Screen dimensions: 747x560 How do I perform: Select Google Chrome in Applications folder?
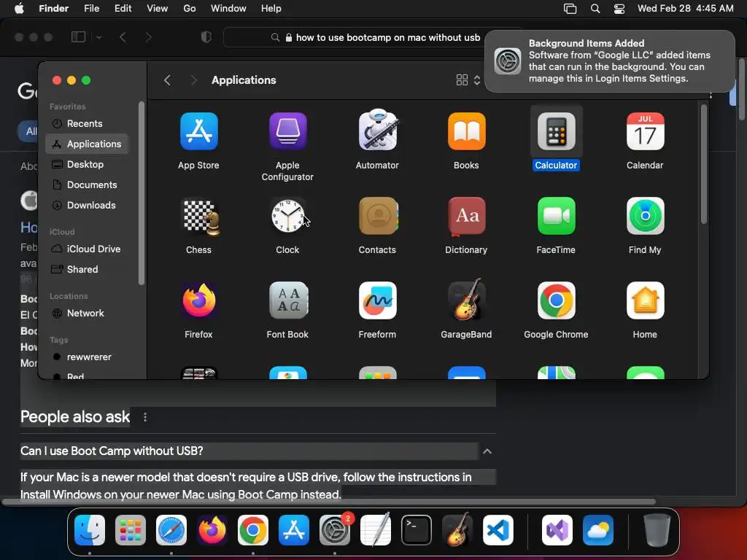tap(556, 300)
